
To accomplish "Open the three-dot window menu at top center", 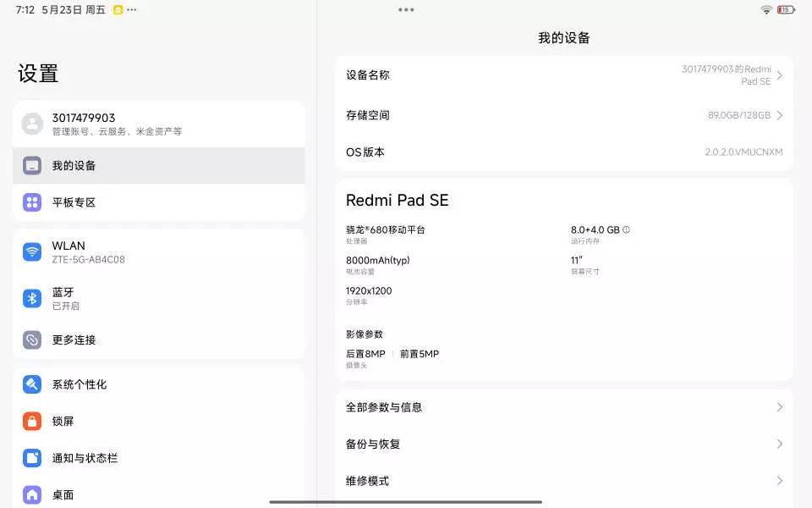I will coord(406,9).
